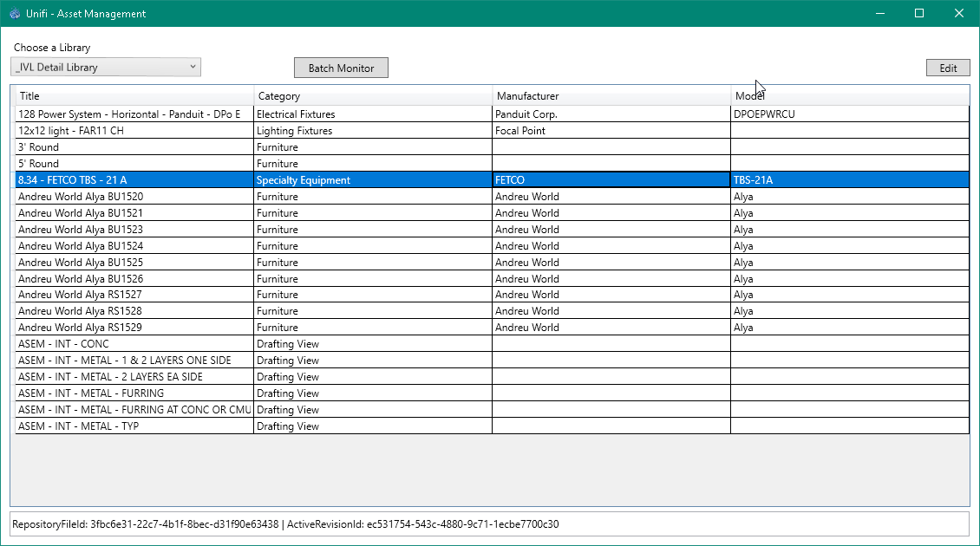
Task: Click the Edit button
Action: click(x=948, y=68)
